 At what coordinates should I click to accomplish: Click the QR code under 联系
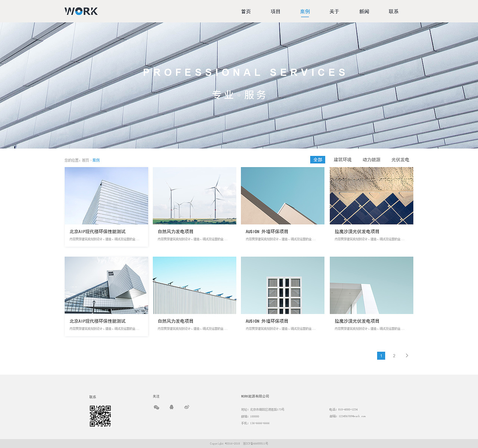tap(100, 416)
